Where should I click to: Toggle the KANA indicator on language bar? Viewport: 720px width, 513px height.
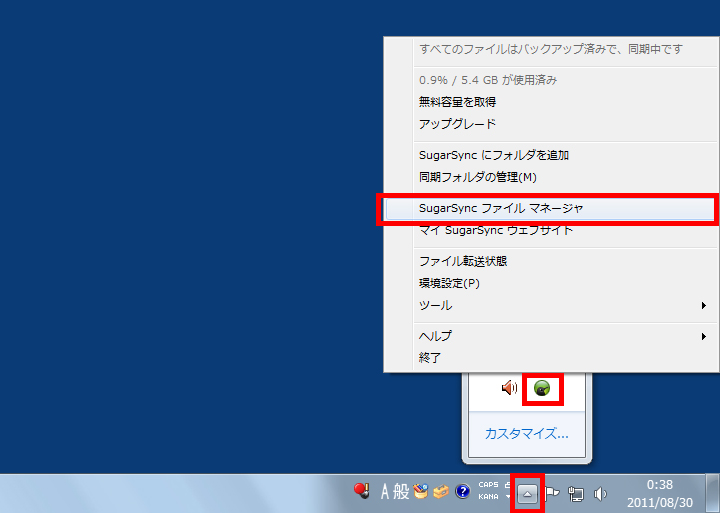tap(488, 496)
